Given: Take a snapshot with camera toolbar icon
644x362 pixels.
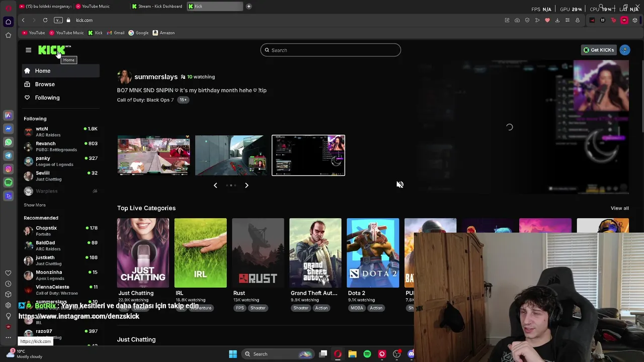Looking at the screenshot, I should click(x=517, y=20).
